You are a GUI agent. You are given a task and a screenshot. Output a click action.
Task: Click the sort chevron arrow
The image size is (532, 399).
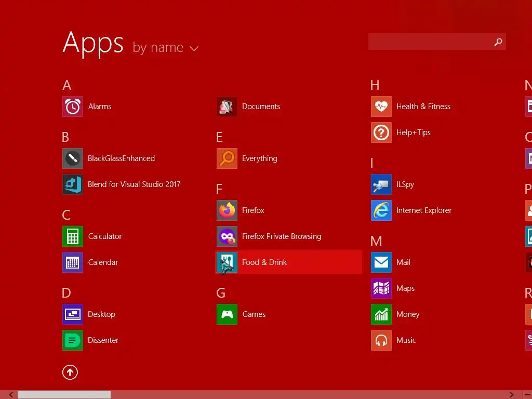(x=194, y=49)
